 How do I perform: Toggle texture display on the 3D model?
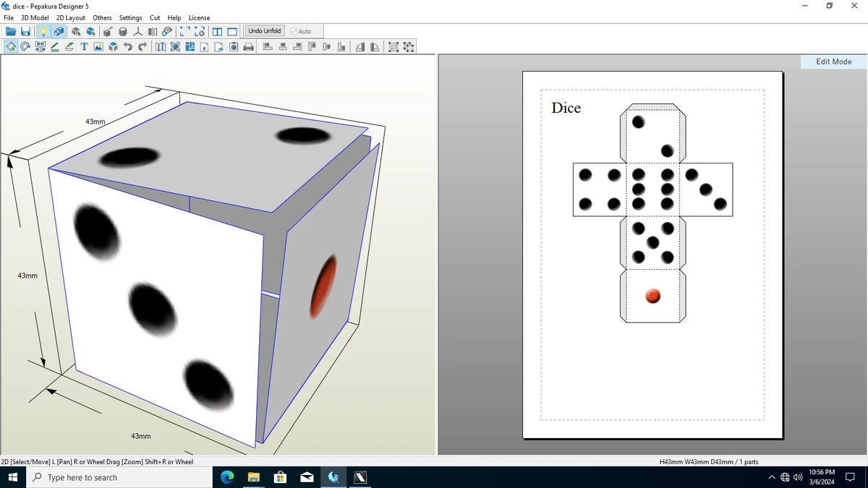59,31
